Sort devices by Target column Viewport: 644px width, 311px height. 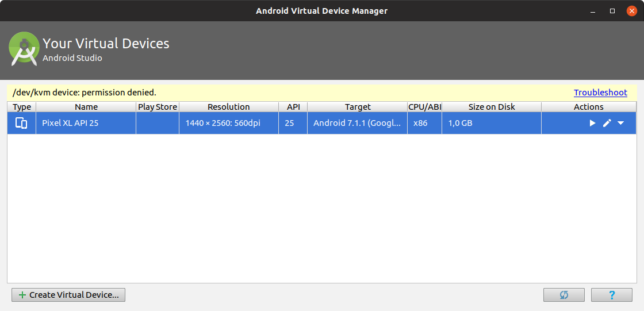tap(358, 107)
